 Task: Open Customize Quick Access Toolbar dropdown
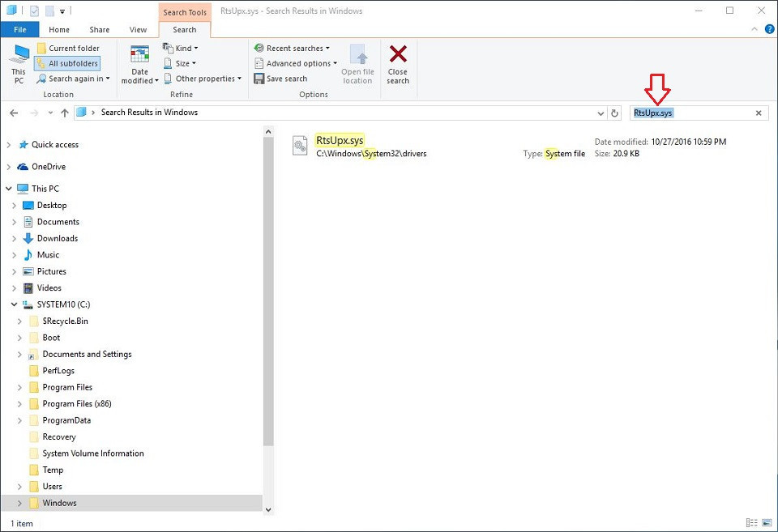(62, 11)
